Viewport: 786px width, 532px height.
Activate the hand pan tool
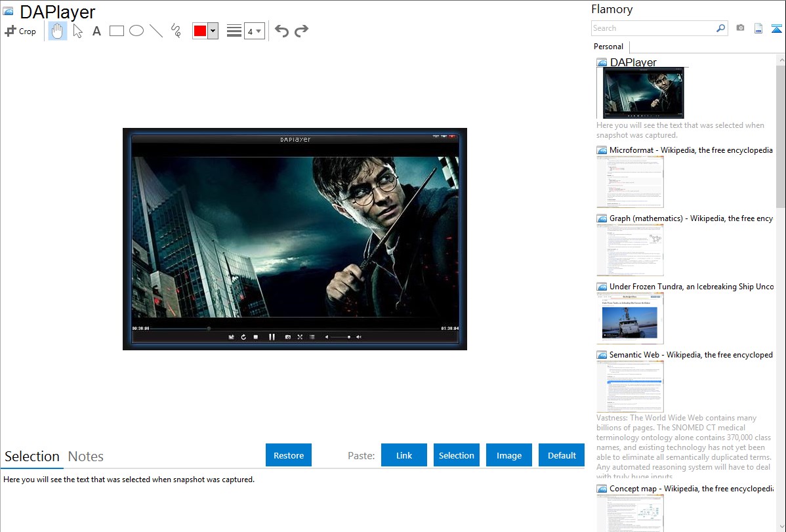tap(57, 31)
